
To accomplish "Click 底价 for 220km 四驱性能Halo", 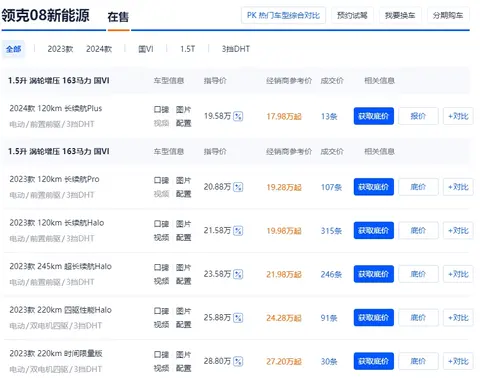I will 418,318.
